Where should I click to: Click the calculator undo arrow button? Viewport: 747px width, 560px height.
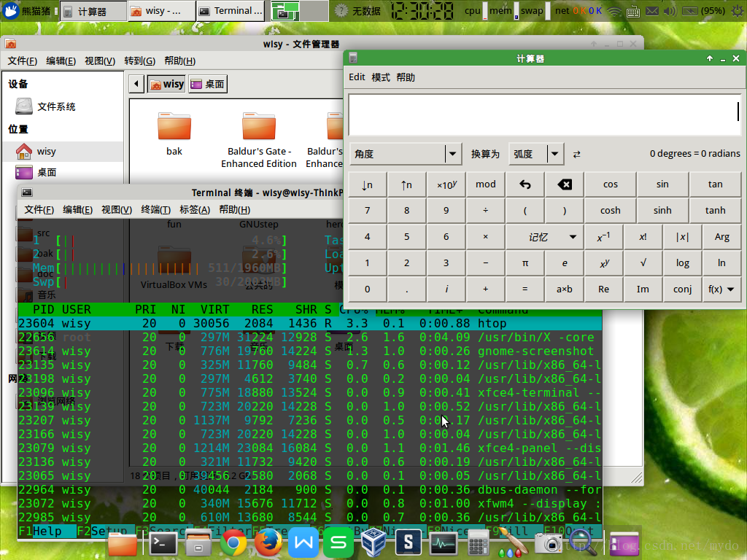click(x=525, y=184)
